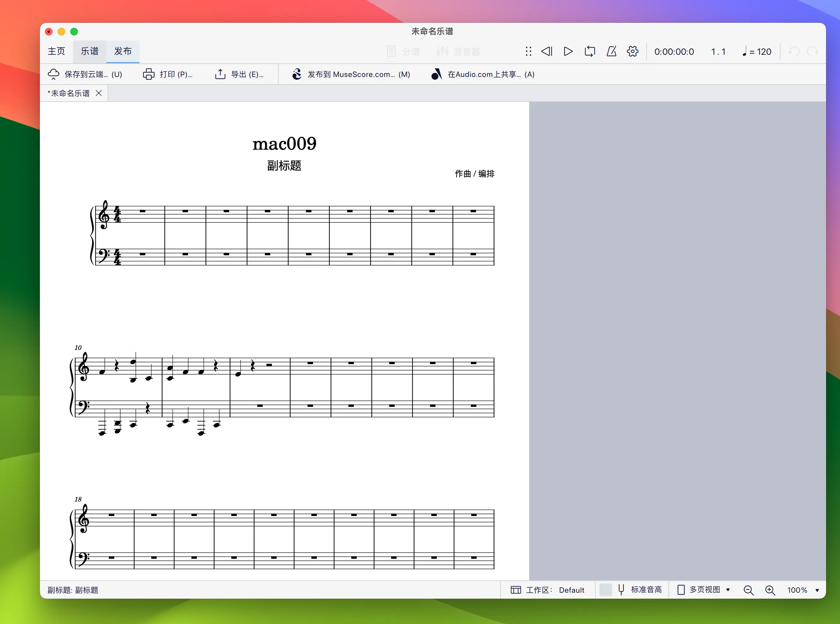
Task: Click the zoom out magnifier icon
Action: [x=748, y=590]
